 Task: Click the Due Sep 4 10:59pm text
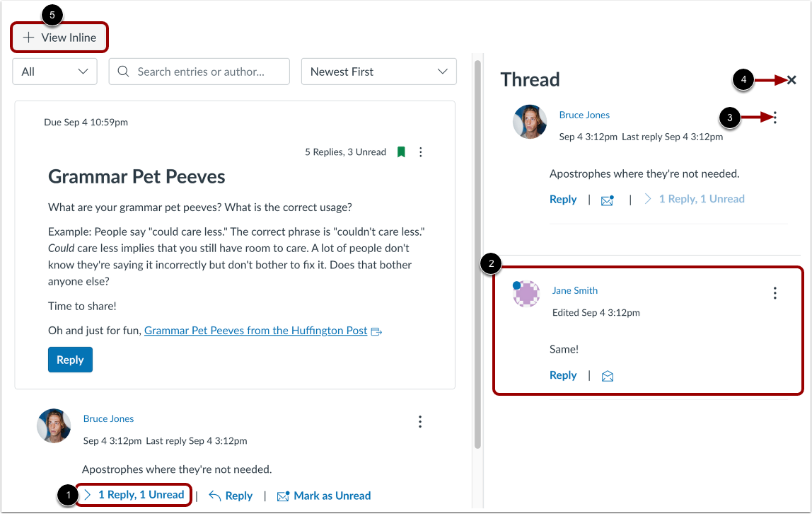(x=86, y=122)
